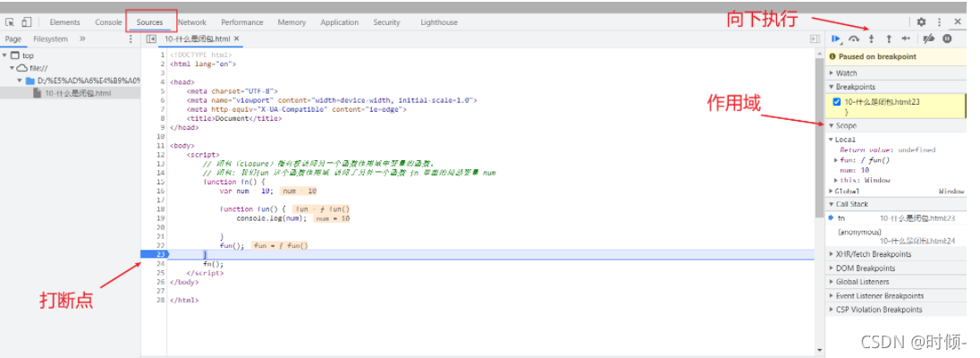980x358 pixels.
Task: Click the 'Paused on breakpoint' status banner
Action: tap(896, 56)
